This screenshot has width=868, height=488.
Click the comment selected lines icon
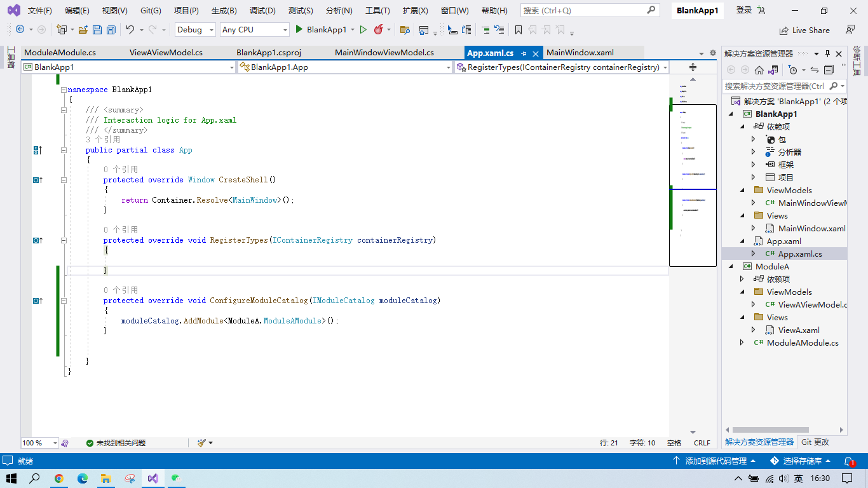(x=485, y=30)
